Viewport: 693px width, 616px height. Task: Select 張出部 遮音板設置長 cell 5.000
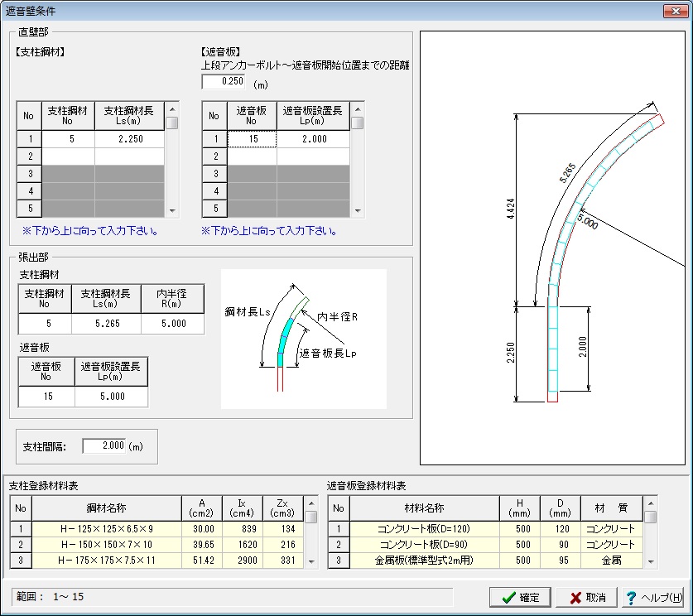point(112,397)
